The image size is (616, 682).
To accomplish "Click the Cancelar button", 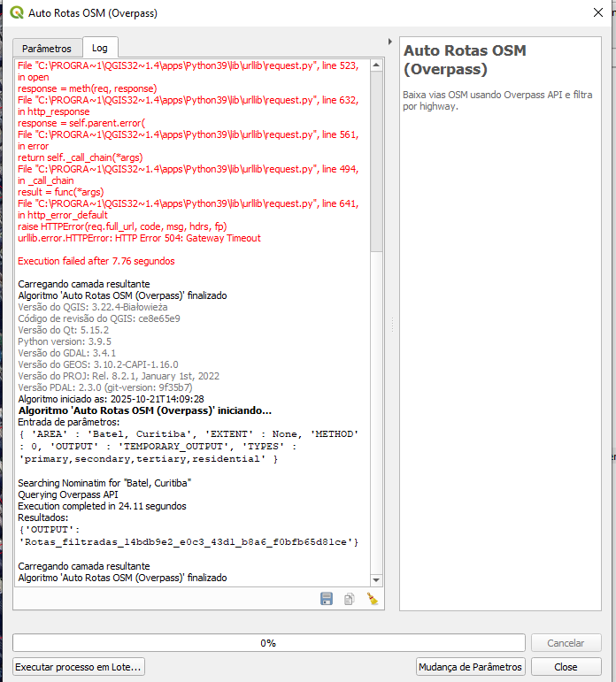I will tap(566, 643).
